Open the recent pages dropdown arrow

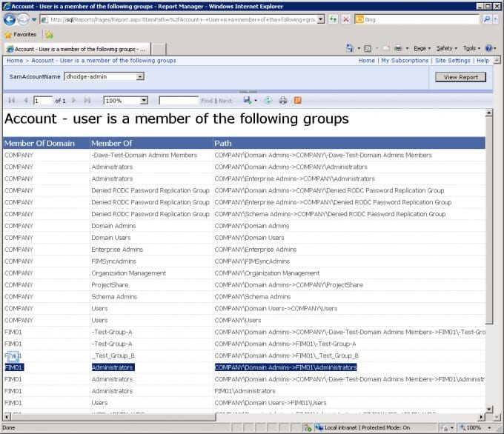34,19
